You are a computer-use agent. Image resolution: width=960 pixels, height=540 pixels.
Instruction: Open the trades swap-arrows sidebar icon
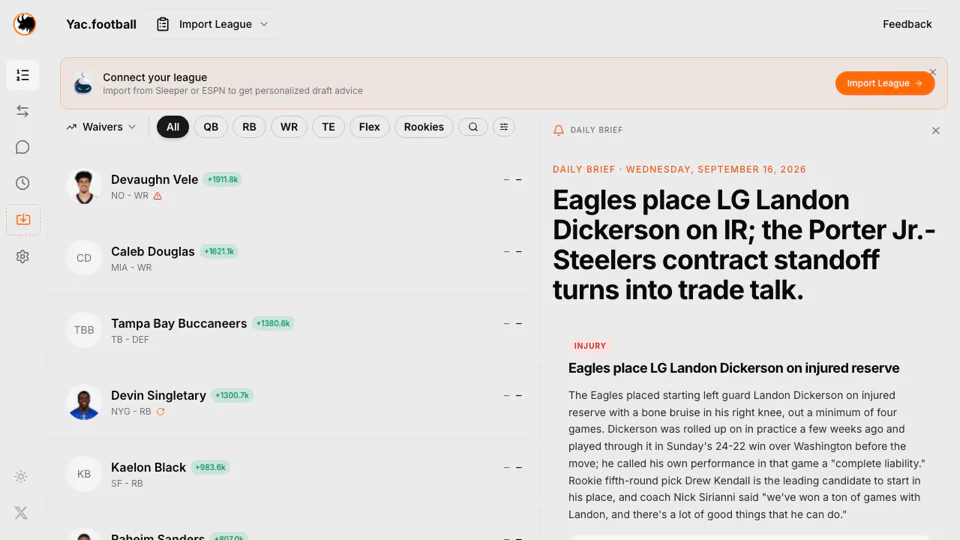point(23,111)
